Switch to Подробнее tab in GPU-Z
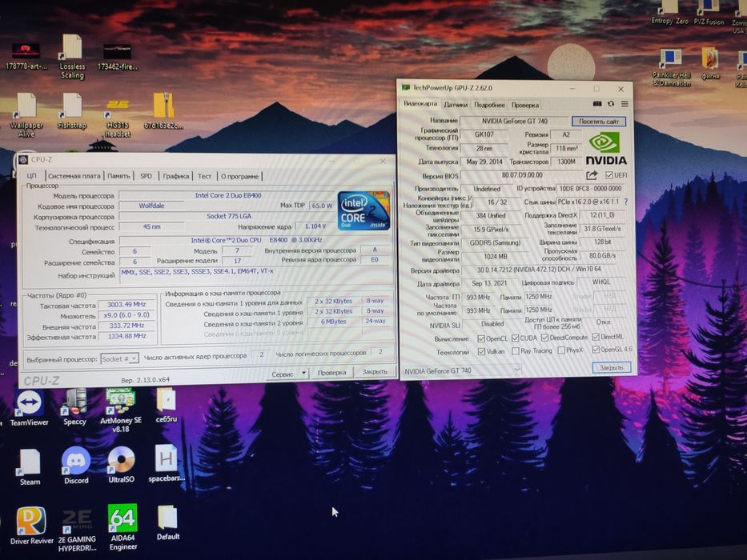 coord(489,105)
